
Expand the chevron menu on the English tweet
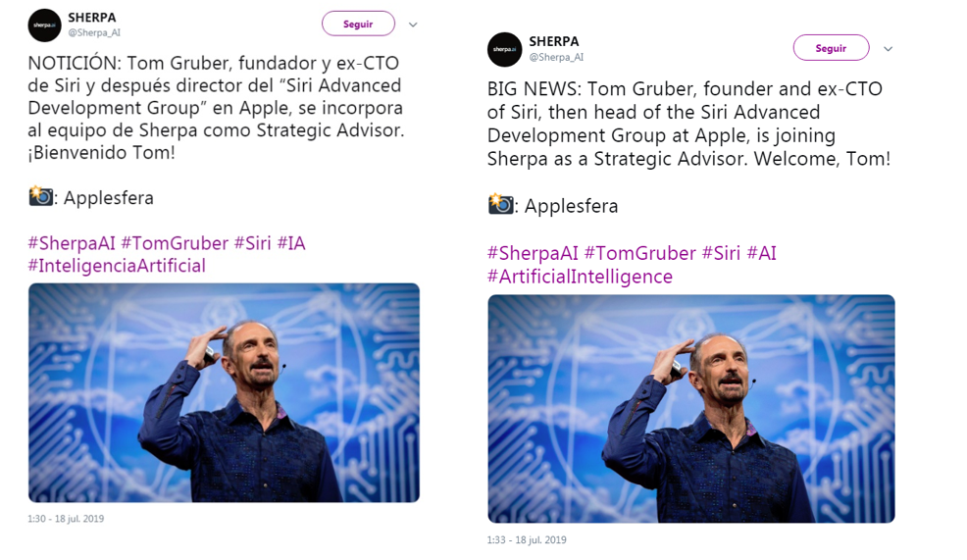click(x=888, y=49)
